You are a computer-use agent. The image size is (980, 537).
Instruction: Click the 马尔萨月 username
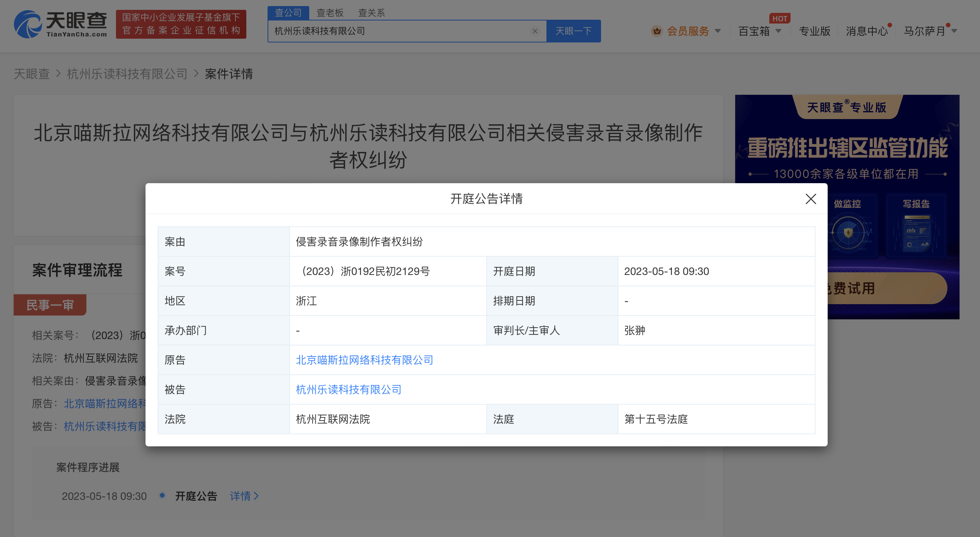click(924, 31)
